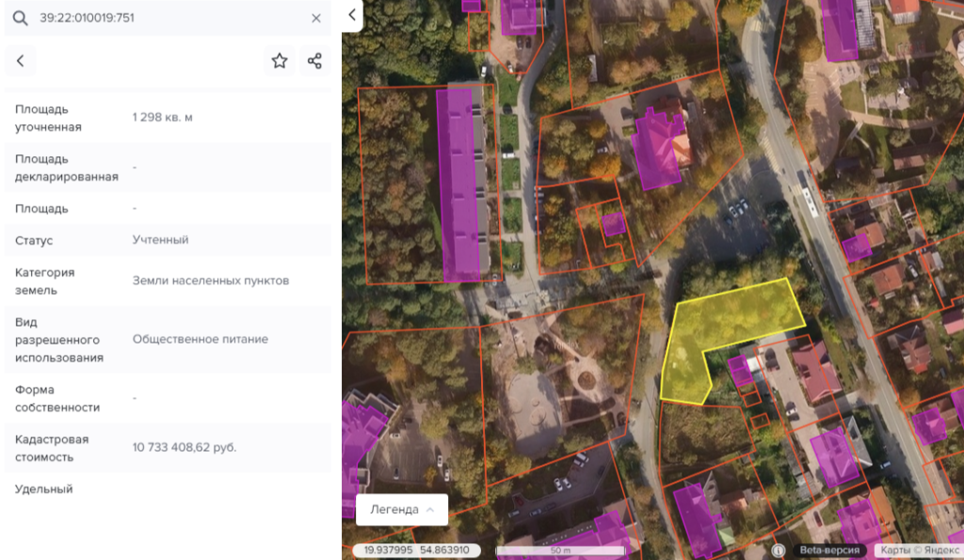Image resolution: width=964 pixels, height=560 pixels.
Task: Click the Форма собственности label
Action: pos(57,398)
